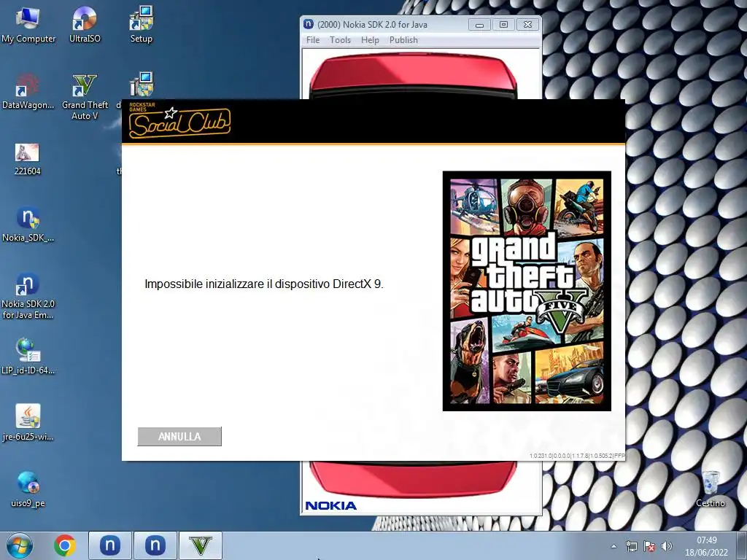Close the Nokia SDK 2.0 window
This screenshot has width=747, height=560.
(528, 24)
